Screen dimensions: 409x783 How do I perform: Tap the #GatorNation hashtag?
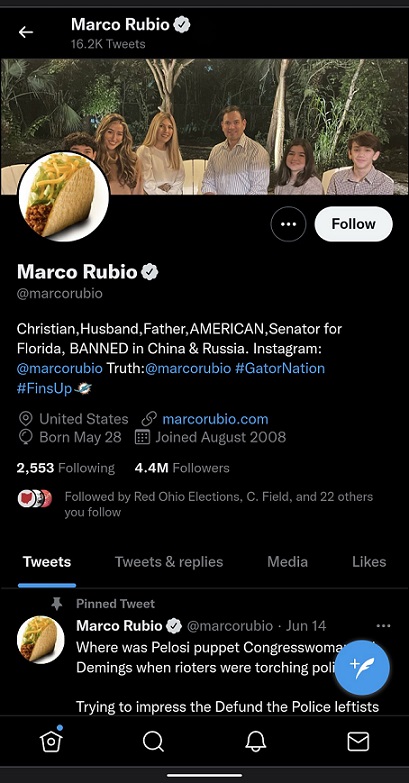[x=280, y=369]
